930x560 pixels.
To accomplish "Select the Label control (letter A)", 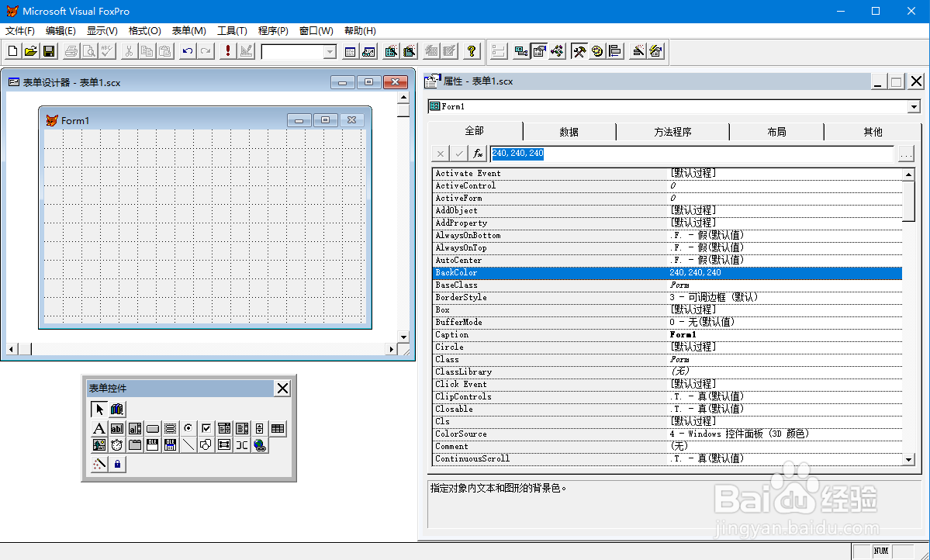I will coord(99,428).
